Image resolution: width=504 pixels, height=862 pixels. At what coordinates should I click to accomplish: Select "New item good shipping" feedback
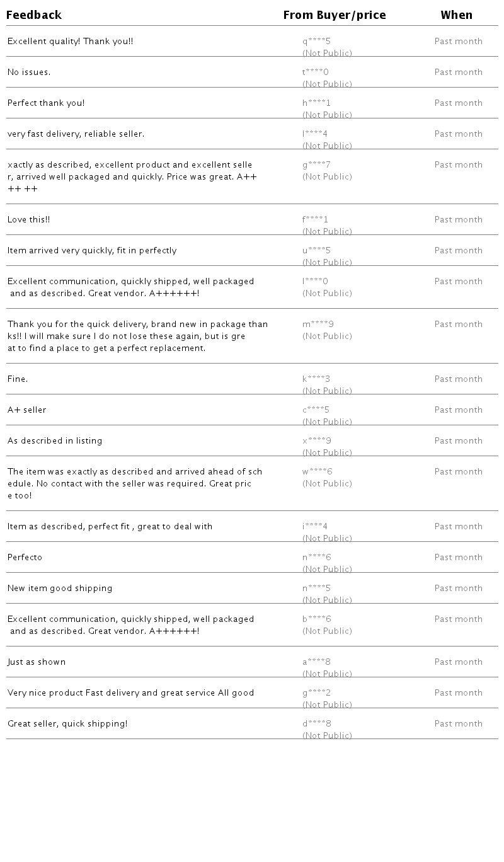coord(60,589)
